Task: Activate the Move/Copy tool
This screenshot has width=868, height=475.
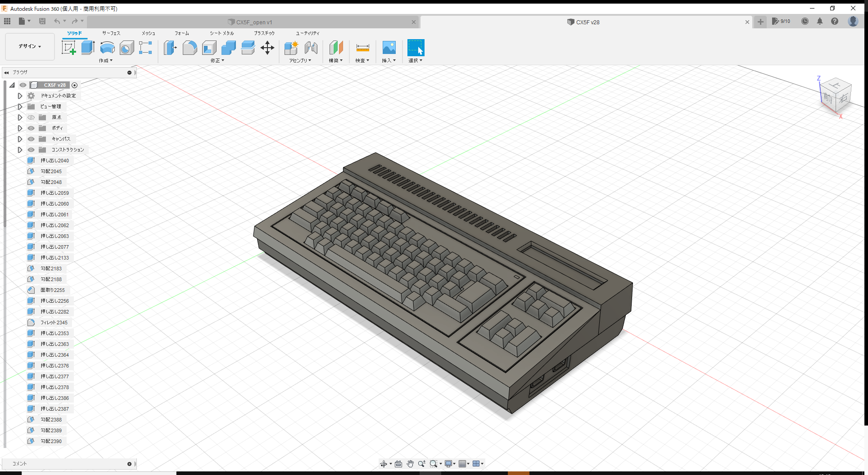Action: click(267, 48)
